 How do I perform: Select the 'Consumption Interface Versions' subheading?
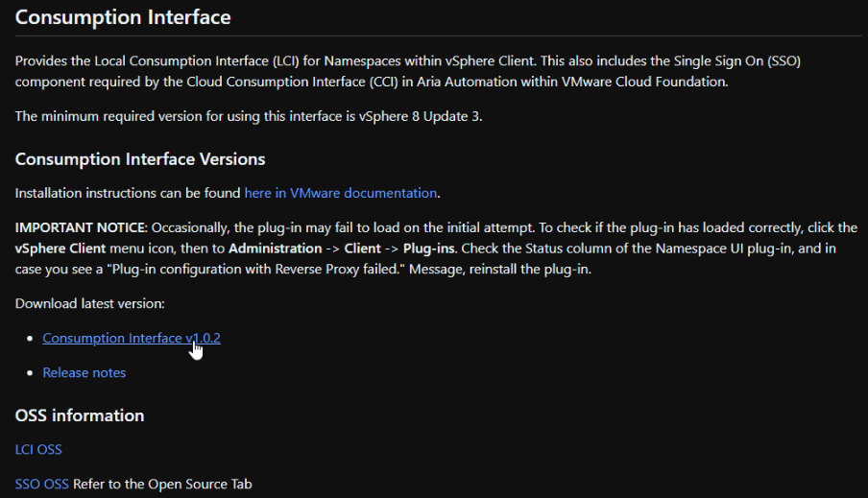tap(140, 159)
